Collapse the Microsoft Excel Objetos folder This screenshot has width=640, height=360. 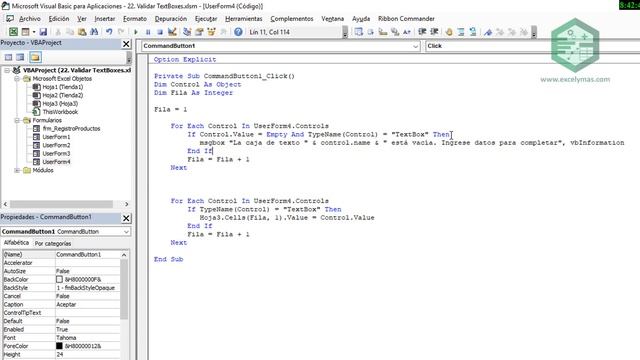click(17, 79)
